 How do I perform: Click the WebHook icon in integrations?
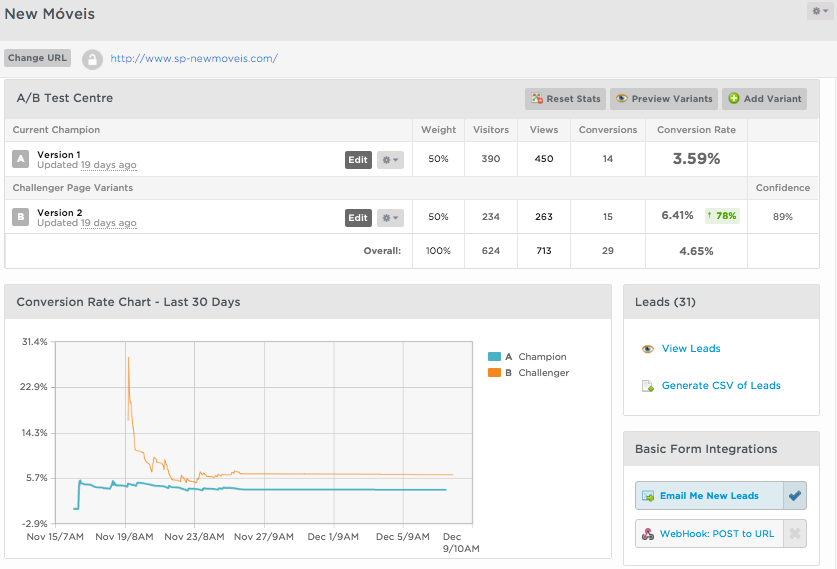pos(648,534)
